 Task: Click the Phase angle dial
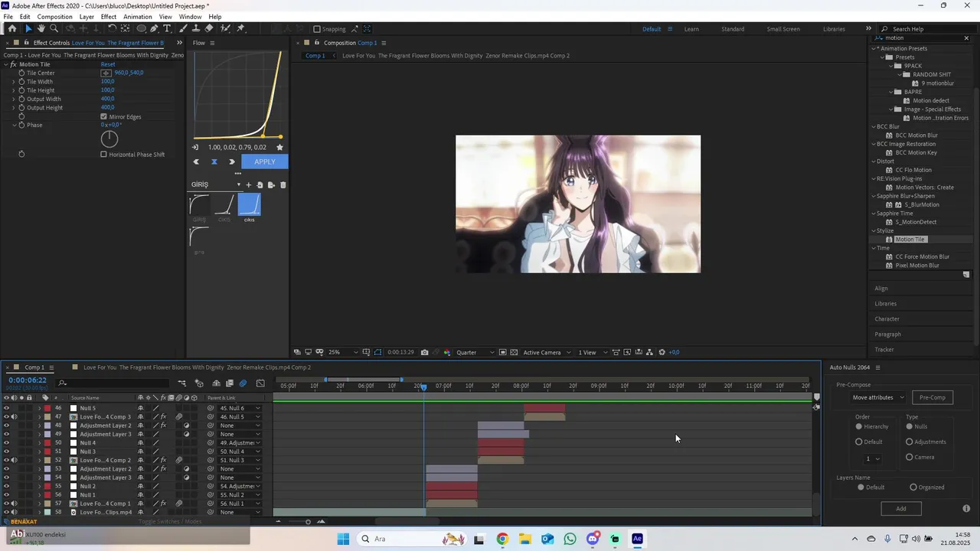point(109,139)
